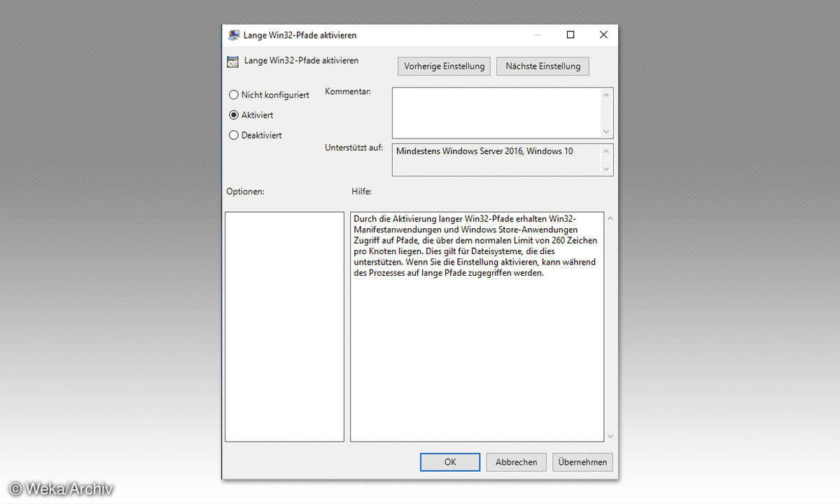The image size is (840, 504).
Task: Click Hilfe pane scroll up arrow
Action: coord(610,218)
